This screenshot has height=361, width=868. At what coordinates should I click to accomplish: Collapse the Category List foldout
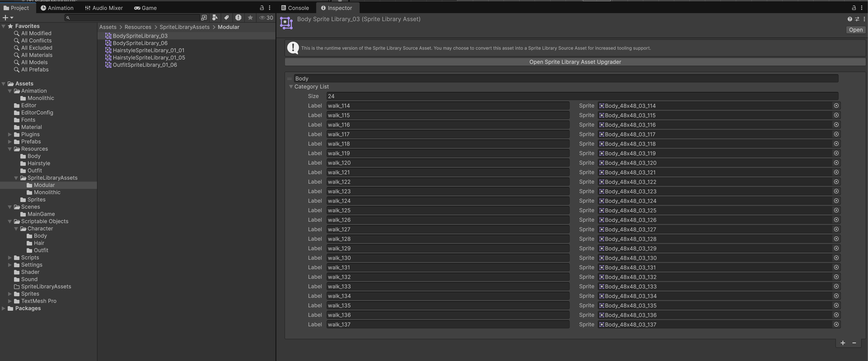click(291, 87)
